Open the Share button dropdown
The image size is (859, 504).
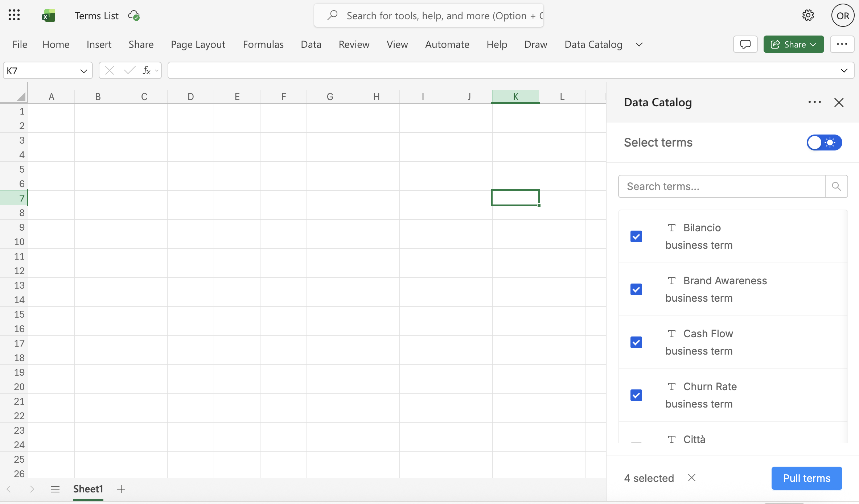click(813, 44)
